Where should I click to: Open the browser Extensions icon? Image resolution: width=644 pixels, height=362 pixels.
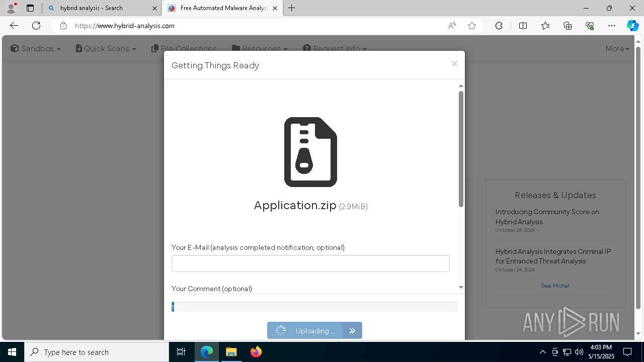point(499,26)
